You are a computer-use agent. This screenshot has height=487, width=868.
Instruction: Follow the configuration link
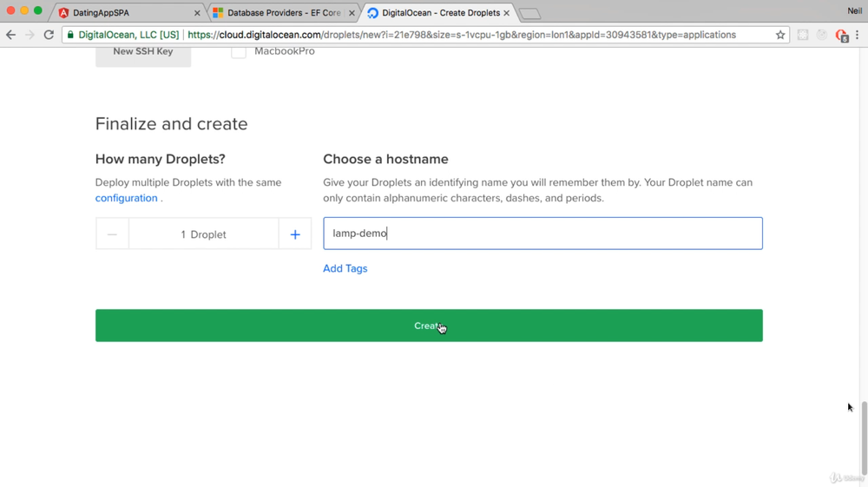126,198
